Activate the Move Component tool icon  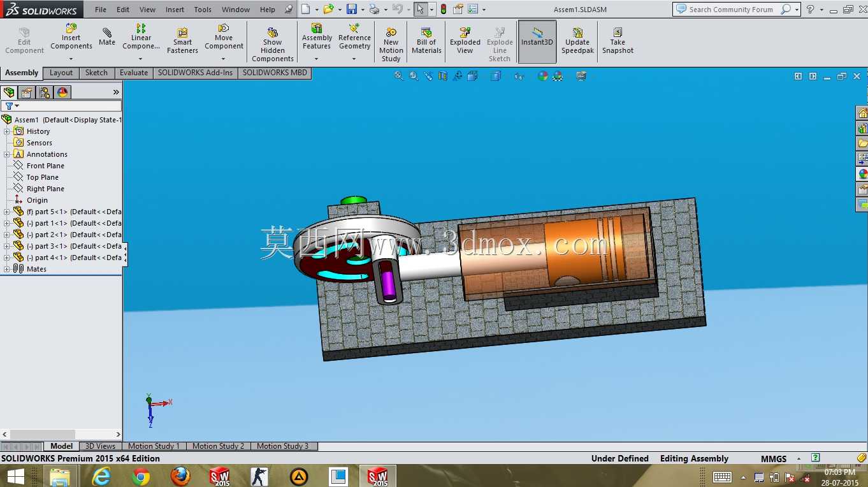(224, 28)
